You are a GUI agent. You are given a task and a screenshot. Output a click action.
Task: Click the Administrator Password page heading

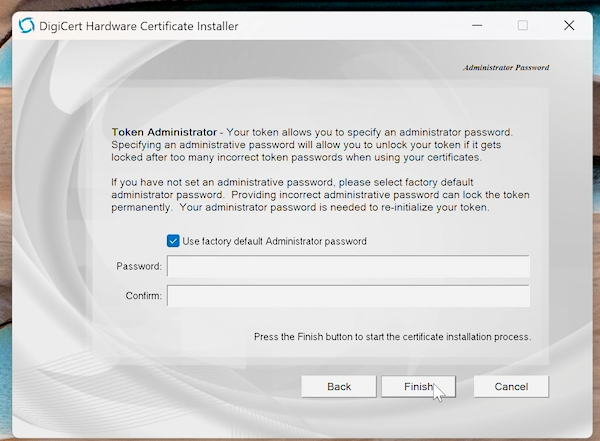(x=506, y=67)
